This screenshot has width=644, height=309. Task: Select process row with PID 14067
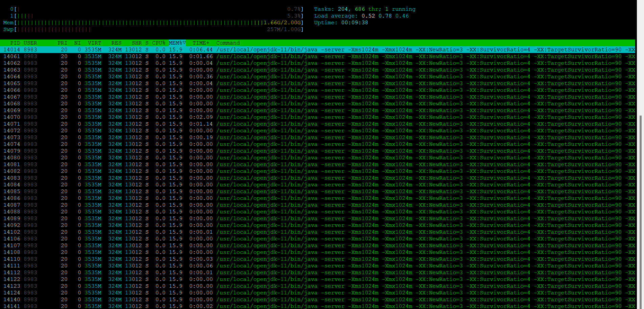318,97
